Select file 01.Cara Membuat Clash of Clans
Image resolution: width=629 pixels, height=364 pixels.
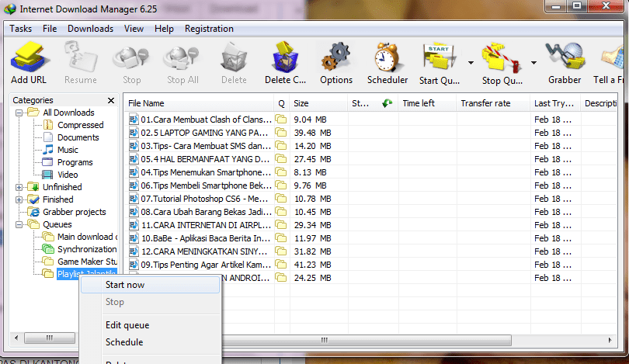point(206,120)
